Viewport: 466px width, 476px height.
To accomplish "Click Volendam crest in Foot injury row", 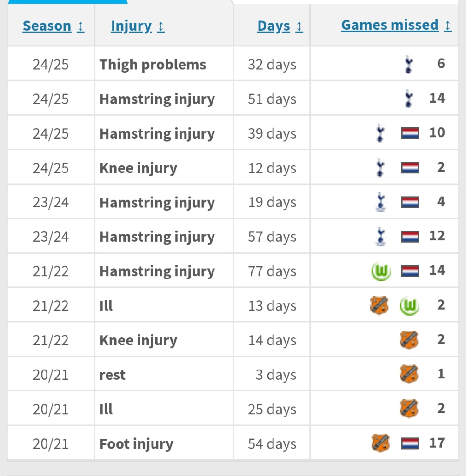I will (380, 443).
